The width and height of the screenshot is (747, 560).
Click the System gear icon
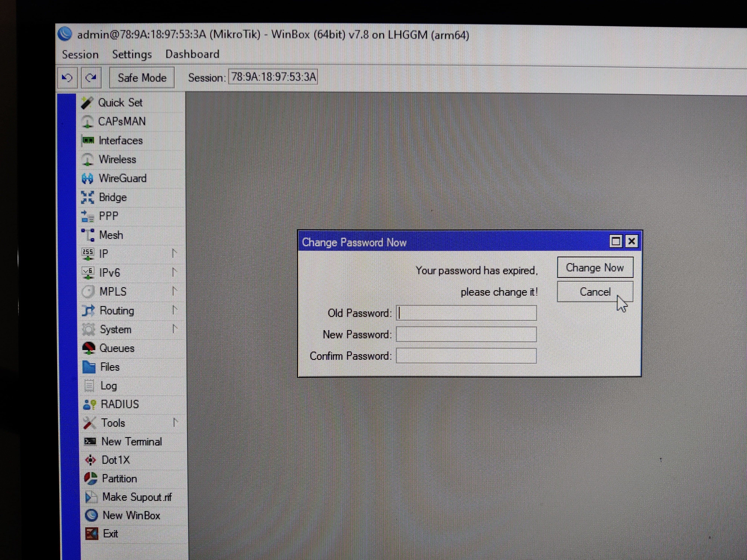tap(89, 329)
